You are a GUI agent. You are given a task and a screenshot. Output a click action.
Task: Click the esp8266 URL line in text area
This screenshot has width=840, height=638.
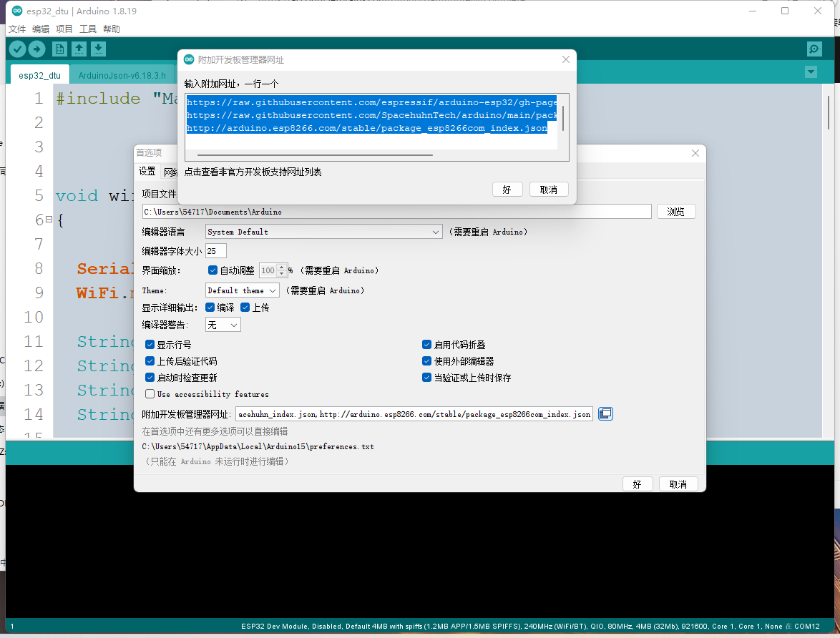click(367, 128)
